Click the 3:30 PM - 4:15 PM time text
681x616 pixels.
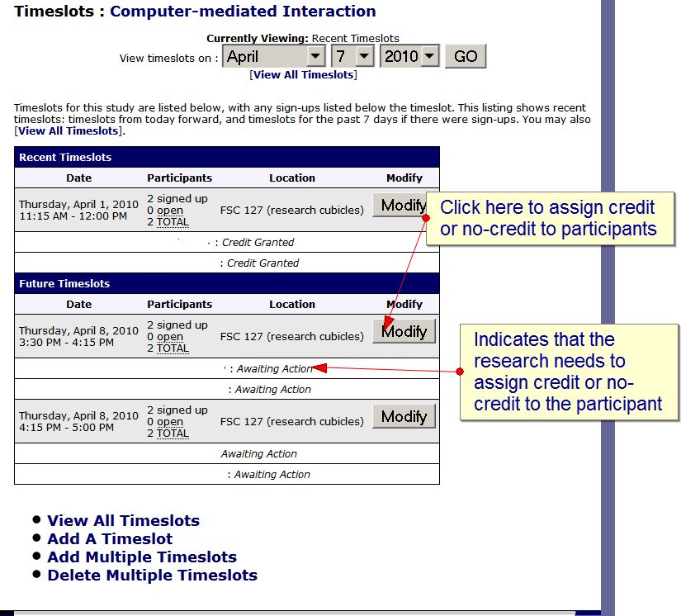[x=67, y=343]
